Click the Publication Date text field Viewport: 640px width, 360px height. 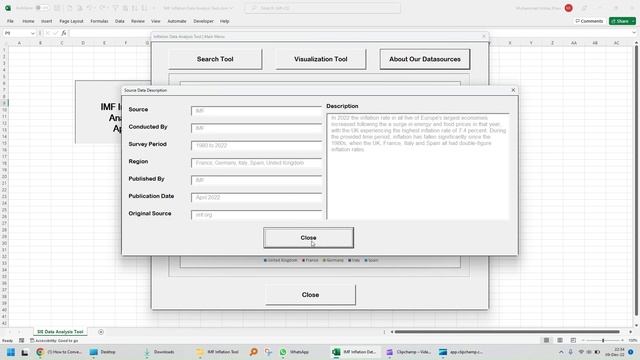coord(256,198)
